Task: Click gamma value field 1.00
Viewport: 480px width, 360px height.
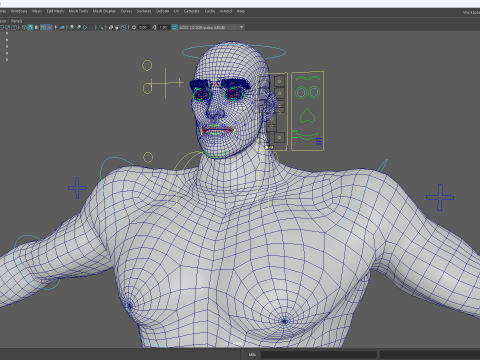Action: pyautogui.click(x=163, y=27)
